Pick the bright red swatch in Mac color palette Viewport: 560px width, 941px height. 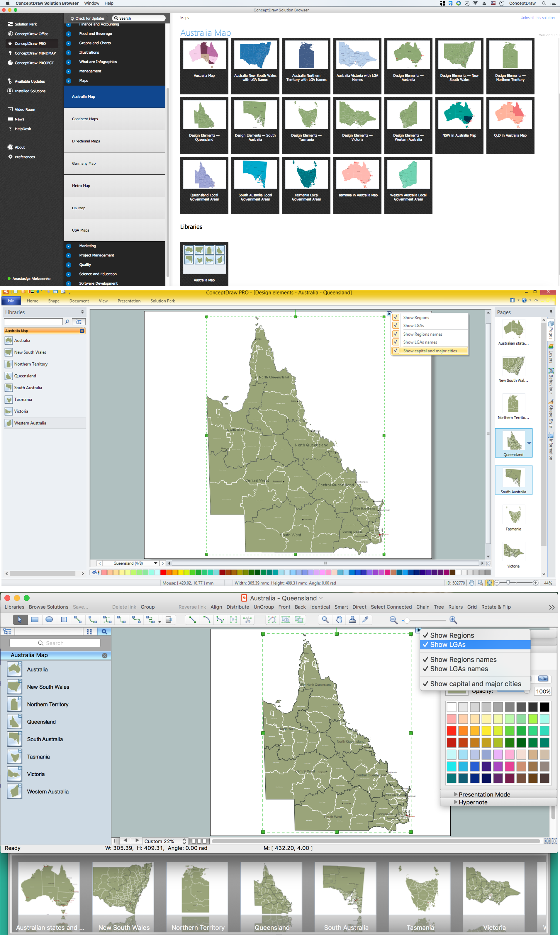(451, 731)
